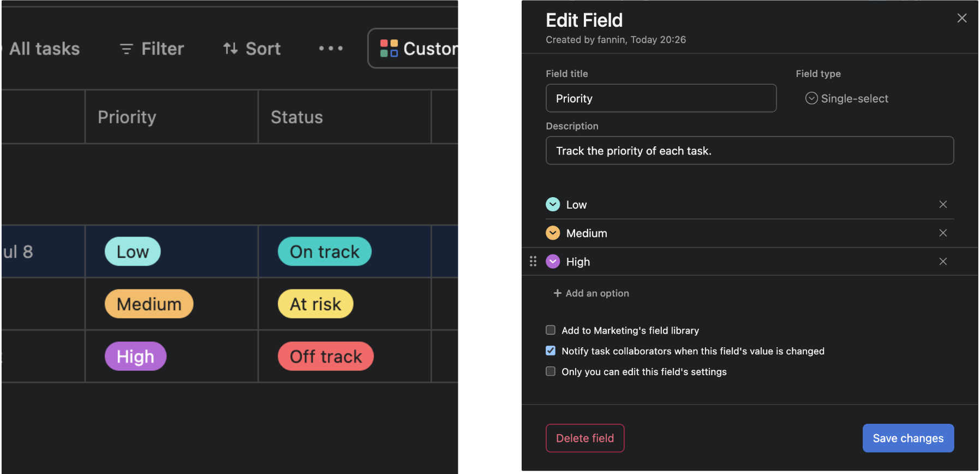
Task: Remove the Low option with X
Action: click(943, 204)
